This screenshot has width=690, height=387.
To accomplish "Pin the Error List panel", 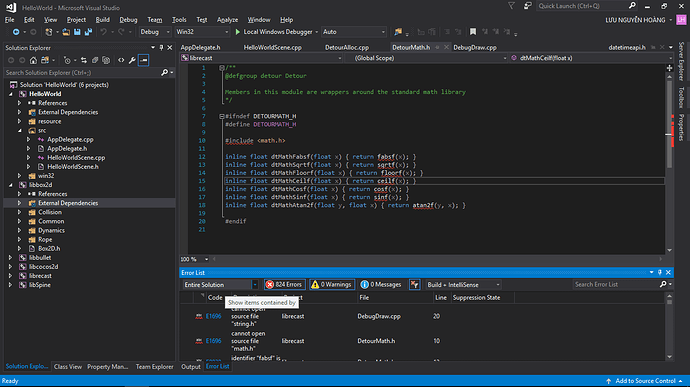I will [660, 273].
